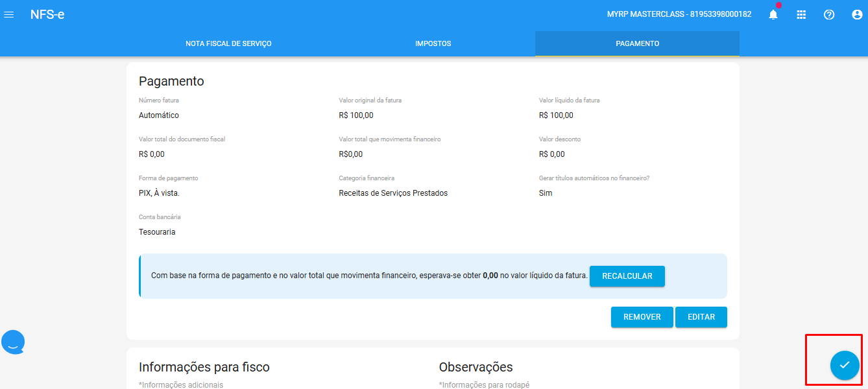The width and height of the screenshot is (868, 389).
Task: Click the Informações para rodapé field label
Action: 484,385
